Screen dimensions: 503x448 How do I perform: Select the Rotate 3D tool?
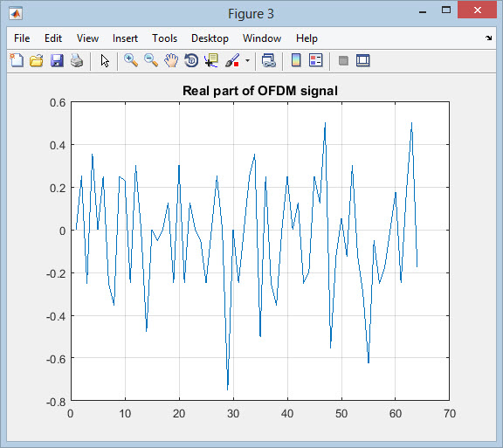tap(191, 60)
